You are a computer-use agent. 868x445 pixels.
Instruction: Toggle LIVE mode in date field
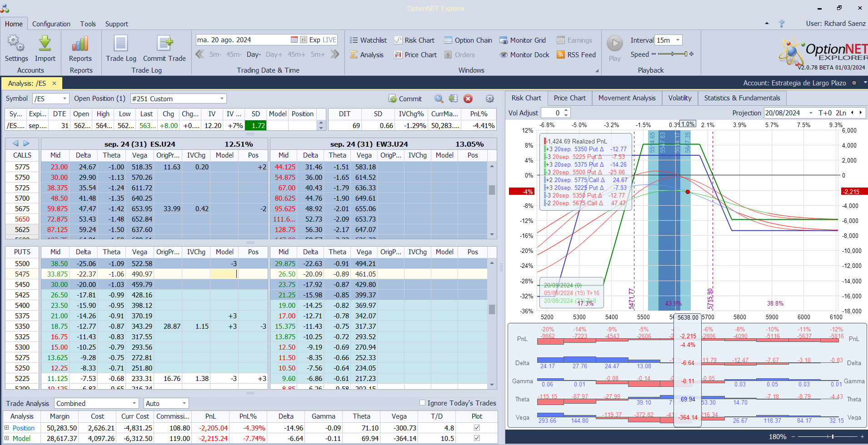pos(329,40)
